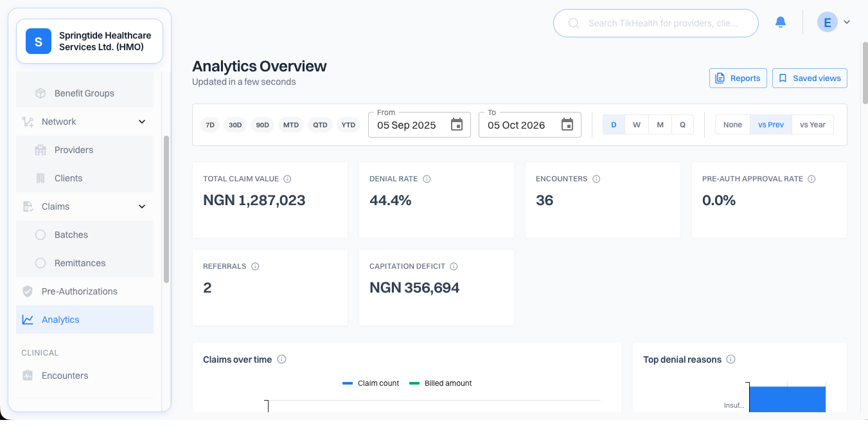The image size is (868, 427).
Task: Open the Reports button
Action: tap(738, 78)
